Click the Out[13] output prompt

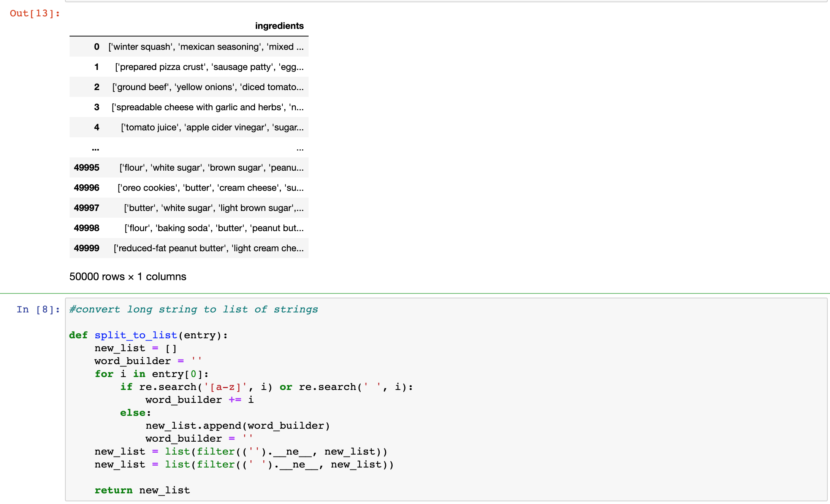[x=35, y=14]
